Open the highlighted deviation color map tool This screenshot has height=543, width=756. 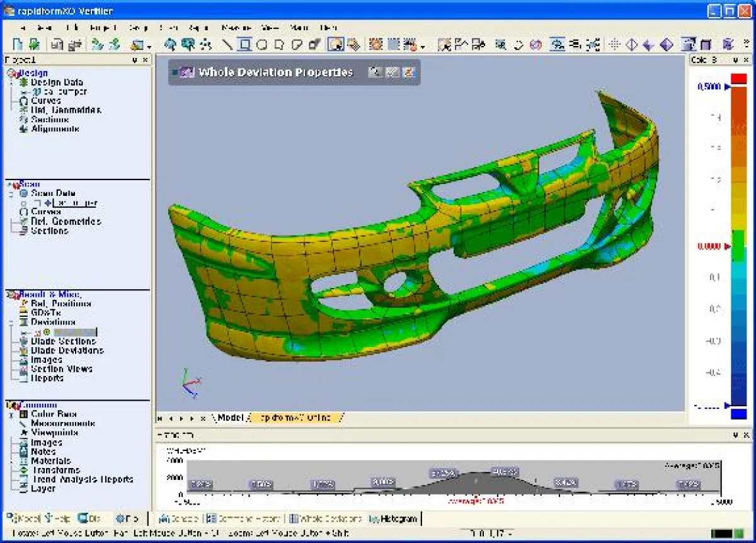(x=336, y=44)
